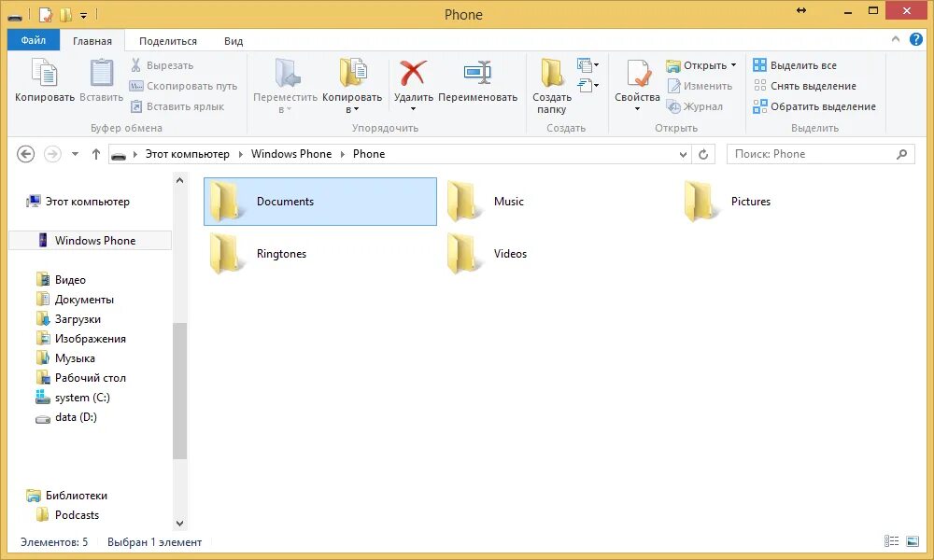Viewport: 934px width, 560px height.
Task: Open system (C:) drive
Action: pyautogui.click(x=73, y=398)
